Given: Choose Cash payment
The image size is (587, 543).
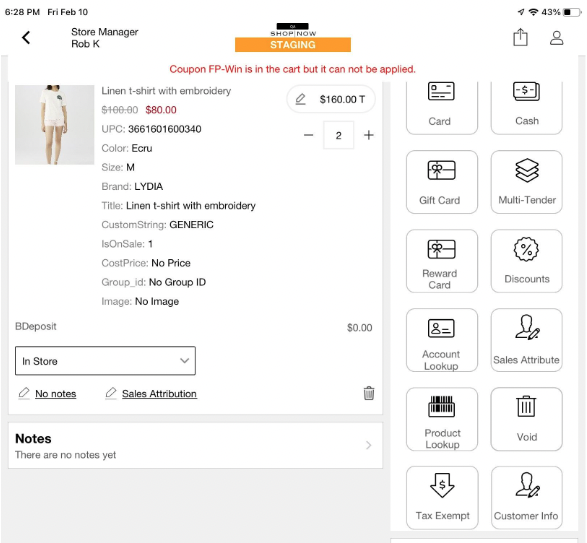Looking at the screenshot, I should point(526,107).
